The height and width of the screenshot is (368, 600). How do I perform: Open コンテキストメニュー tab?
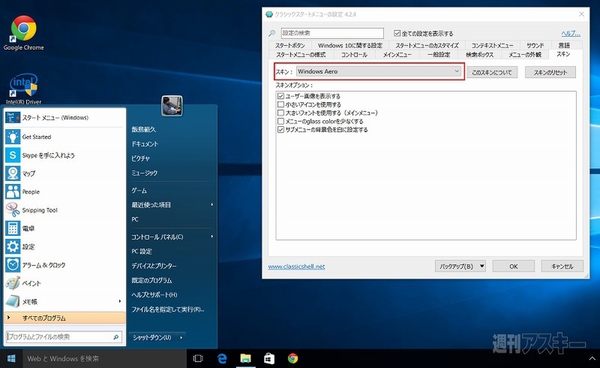point(492,45)
